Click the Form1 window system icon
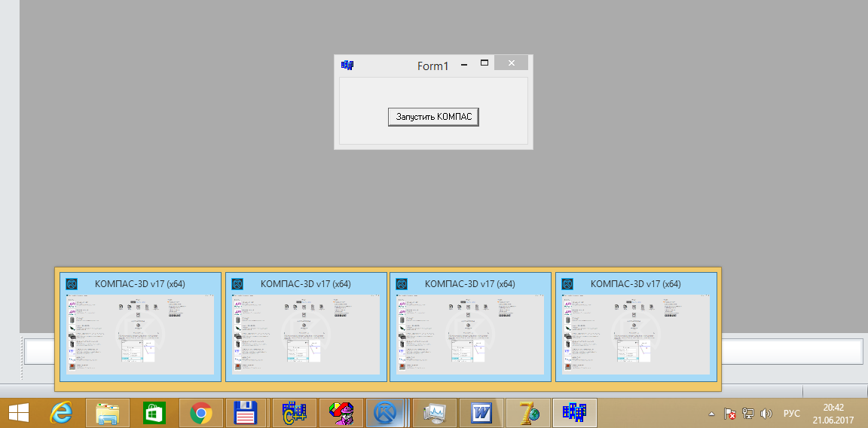 (347, 66)
